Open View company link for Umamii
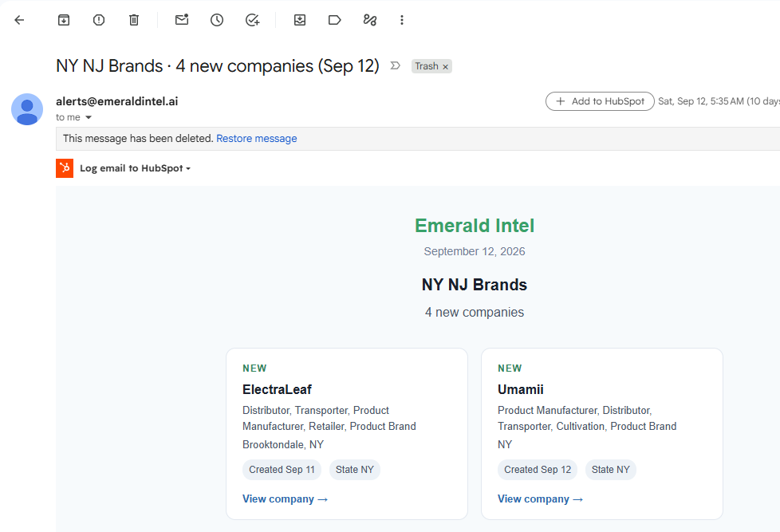The image size is (780, 532). 540,499
